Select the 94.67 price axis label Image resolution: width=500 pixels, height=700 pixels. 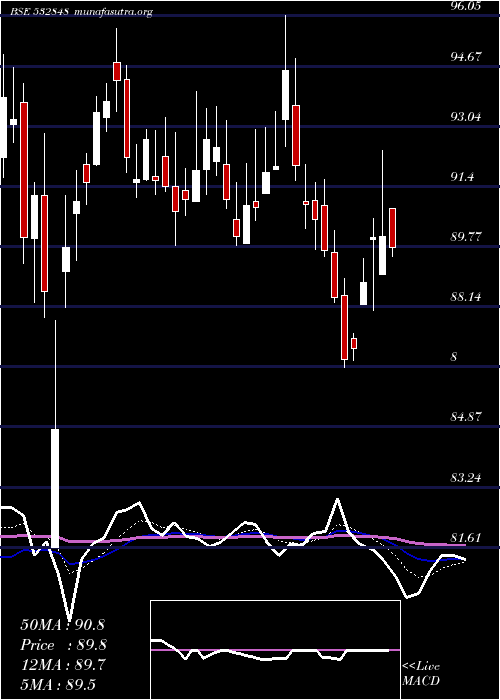click(x=466, y=57)
